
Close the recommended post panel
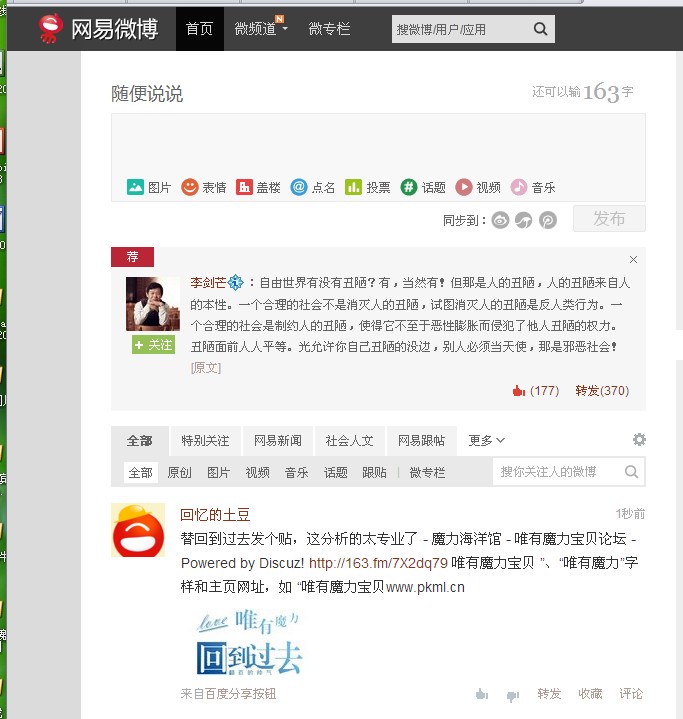point(633,258)
